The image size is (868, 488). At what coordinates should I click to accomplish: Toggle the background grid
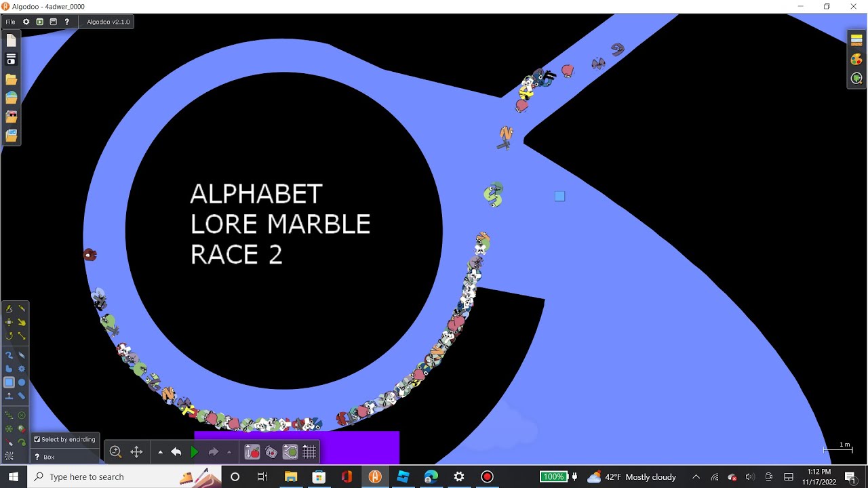coord(309,452)
